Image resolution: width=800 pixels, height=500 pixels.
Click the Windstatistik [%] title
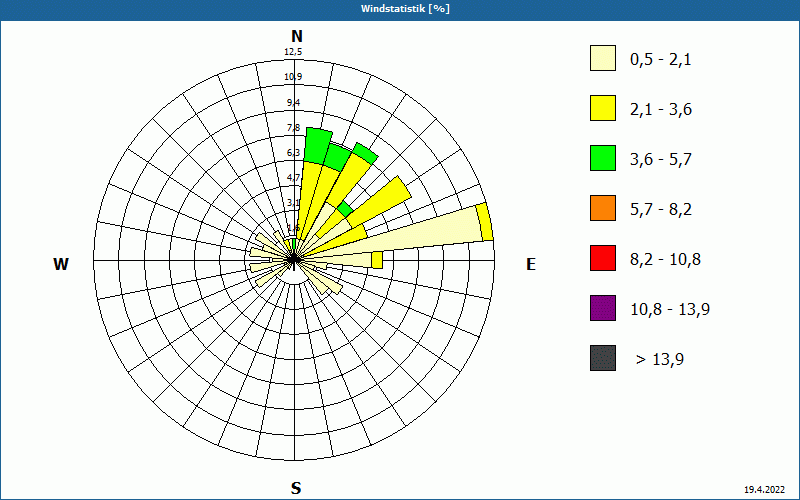405,9
